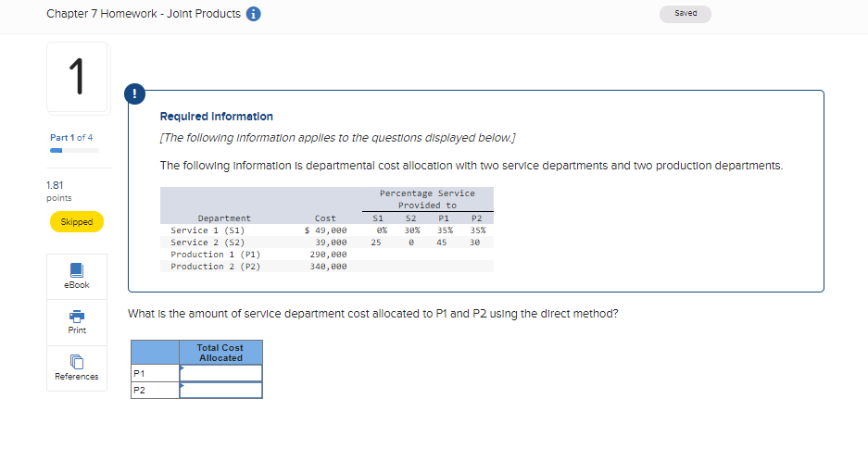Viewport: 868px width, 473px height.
Task: Click the 30% S2 cell in Service 1 row
Action: coord(412,230)
